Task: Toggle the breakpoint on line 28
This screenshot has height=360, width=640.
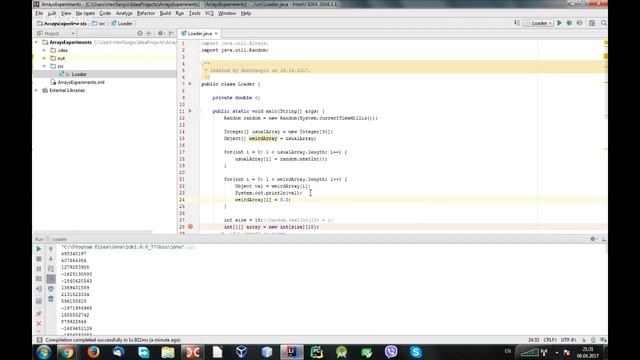Action: click(190, 227)
